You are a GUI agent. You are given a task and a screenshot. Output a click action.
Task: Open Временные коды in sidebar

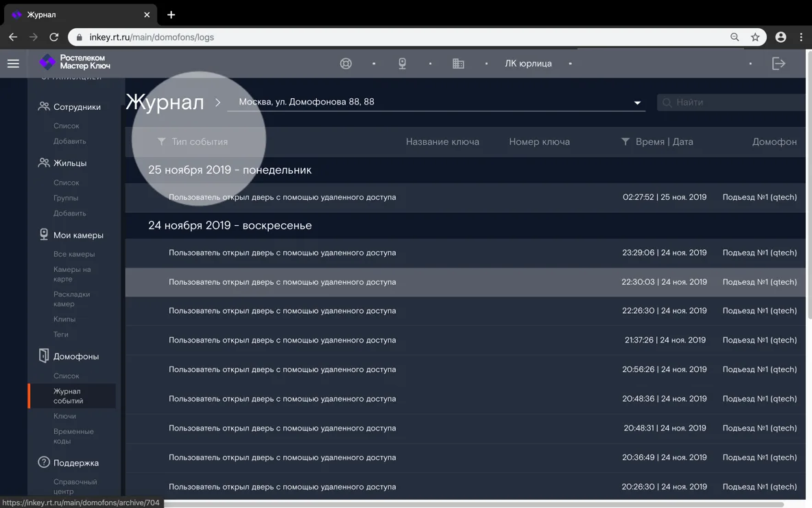point(73,436)
